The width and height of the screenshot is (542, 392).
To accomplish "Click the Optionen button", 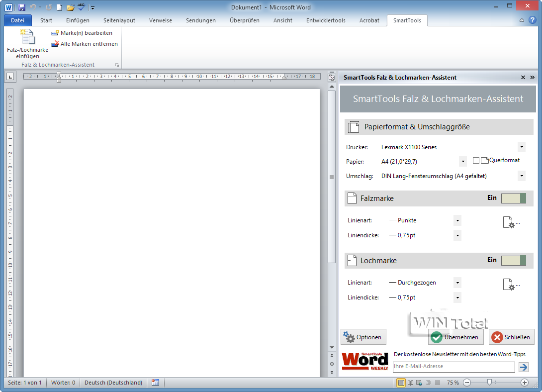I will click(363, 337).
